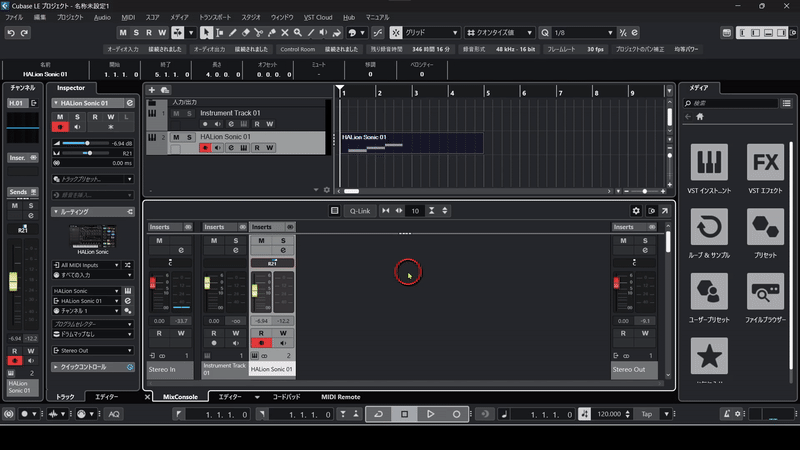Open Loops & Samples tile
800x450 pixels.
click(x=709, y=227)
